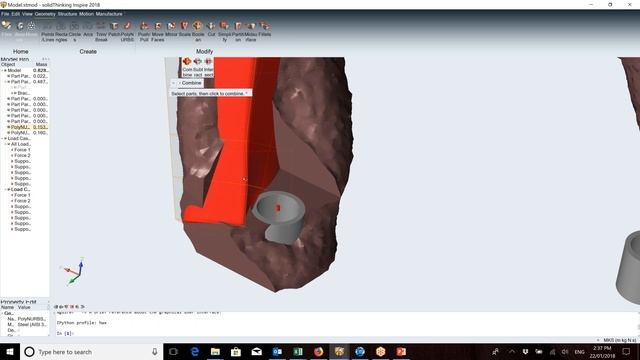This screenshot has width=640, height=360.
Task: Select the highlighted PolyNU... 0.153 row
Action: pos(28,127)
